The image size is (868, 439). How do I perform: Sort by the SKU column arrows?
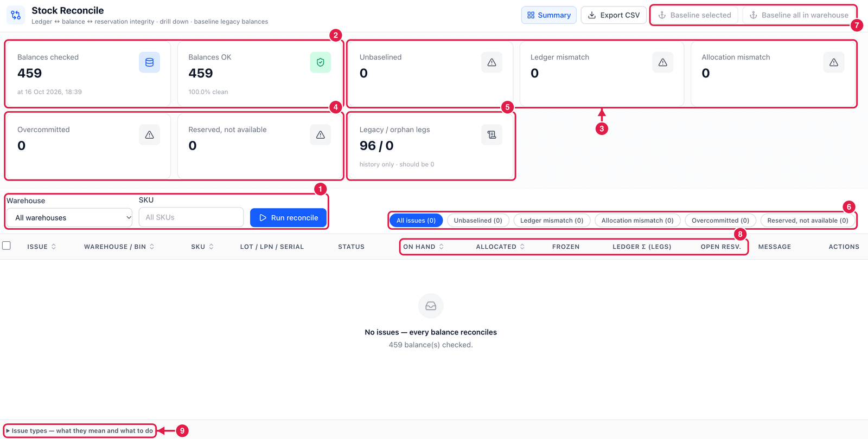tap(211, 247)
